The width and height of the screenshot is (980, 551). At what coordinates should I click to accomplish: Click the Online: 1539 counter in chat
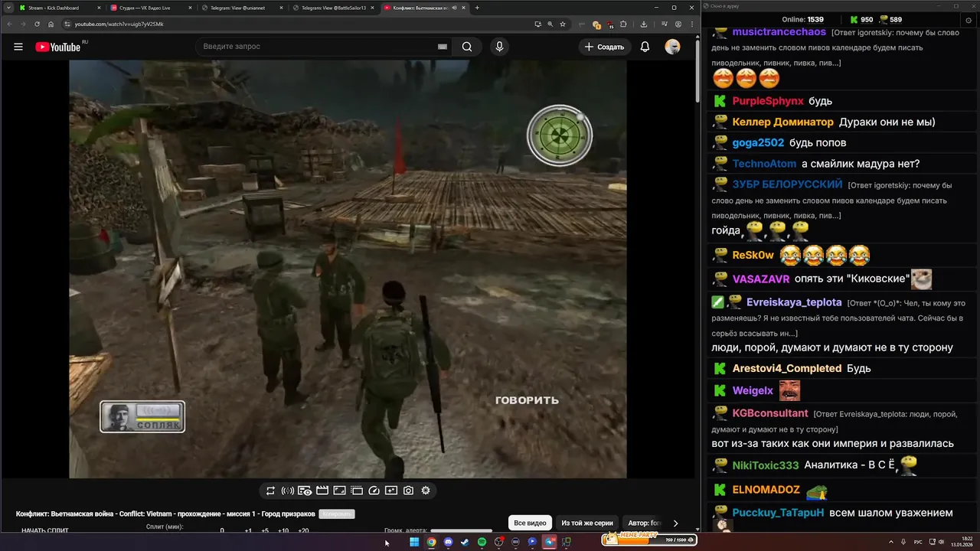(804, 19)
